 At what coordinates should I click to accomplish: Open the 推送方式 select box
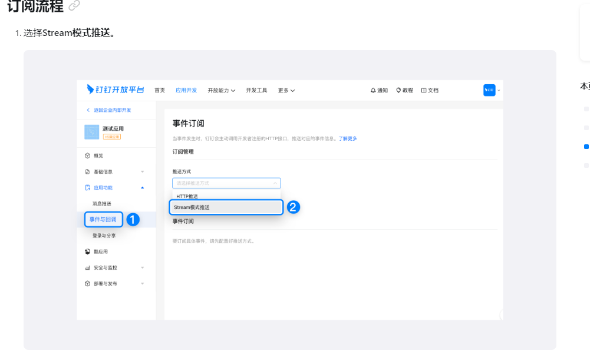(x=226, y=183)
